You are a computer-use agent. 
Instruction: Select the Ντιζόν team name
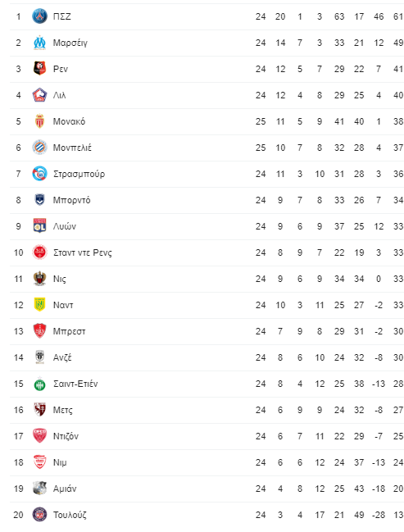point(66,436)
